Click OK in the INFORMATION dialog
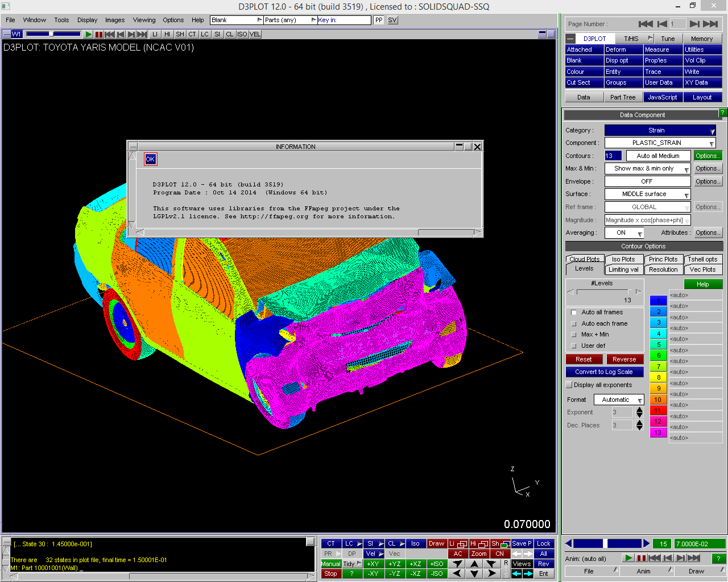 150,159
